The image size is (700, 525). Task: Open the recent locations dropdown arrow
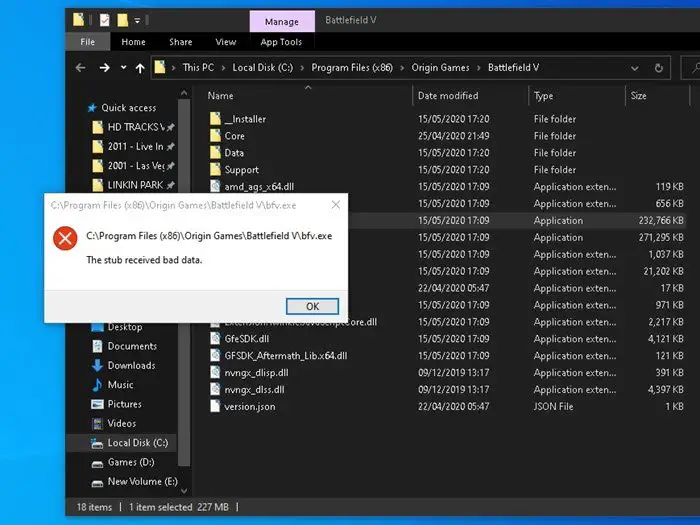click(123, 68)
